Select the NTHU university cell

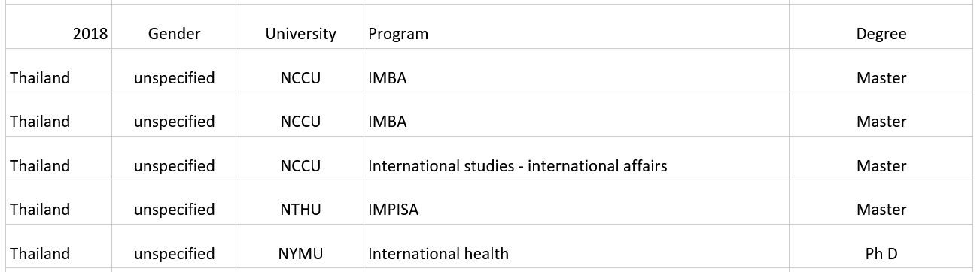pos(300,203)
